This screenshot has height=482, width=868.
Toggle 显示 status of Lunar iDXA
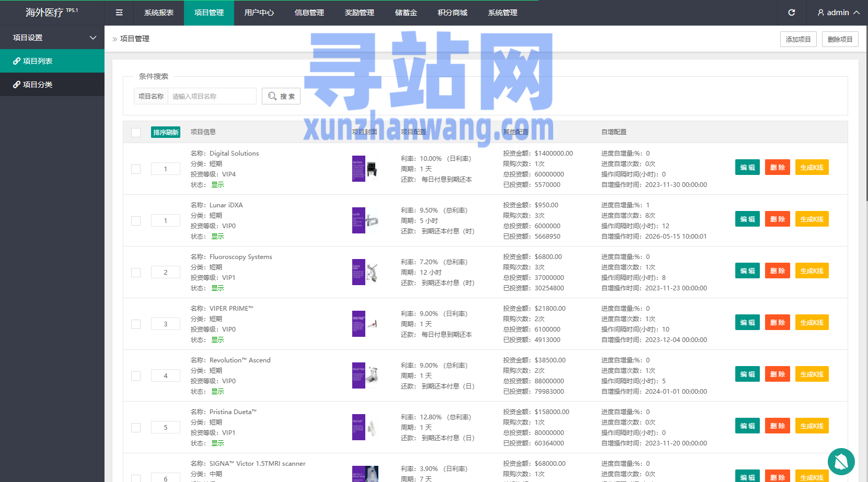(217, 237)
